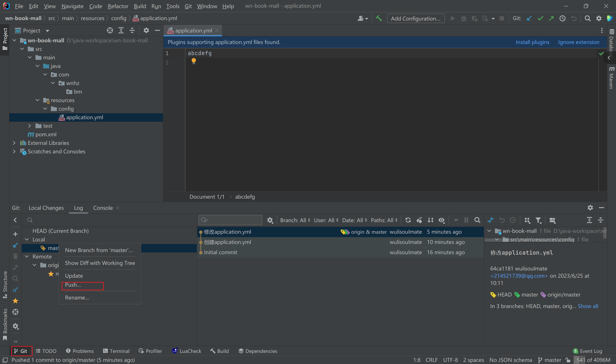Click Install plugins link
The height and width of the screenshot is (364, 616).
(532, 42)
